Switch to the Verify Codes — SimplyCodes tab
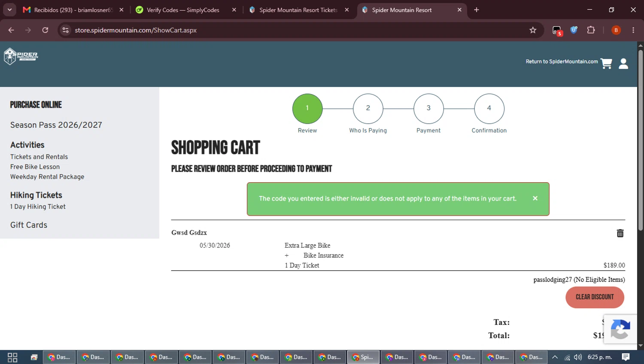Screen dimensions: 644x364 (185, 10)
